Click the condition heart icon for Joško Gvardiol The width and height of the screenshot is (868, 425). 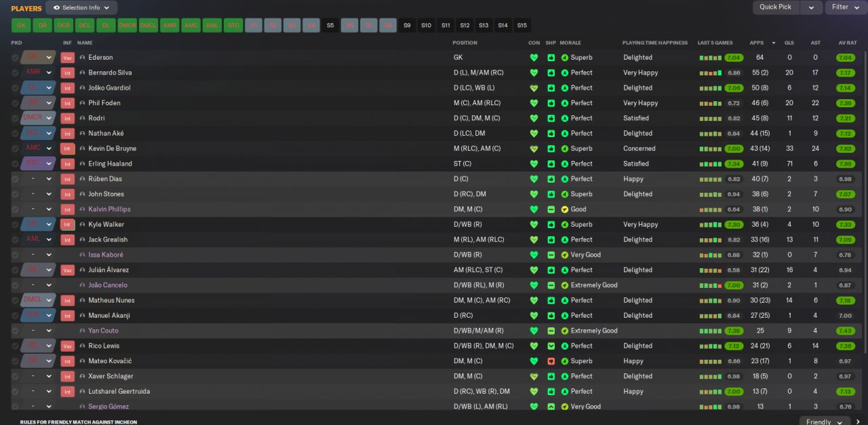[534, 88]
